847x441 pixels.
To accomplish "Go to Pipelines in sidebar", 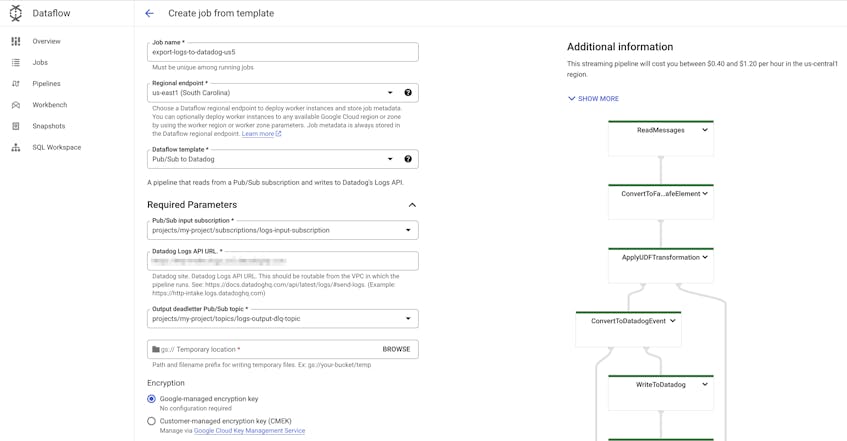I will pos(46,84).
